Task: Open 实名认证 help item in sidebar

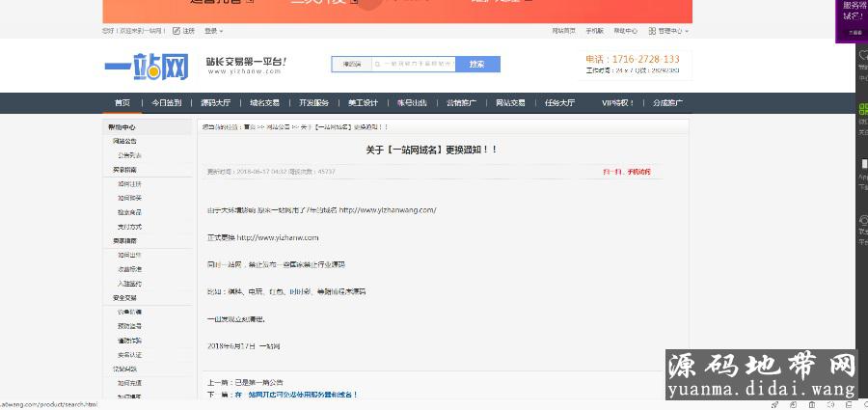Action: pos(129,355)
